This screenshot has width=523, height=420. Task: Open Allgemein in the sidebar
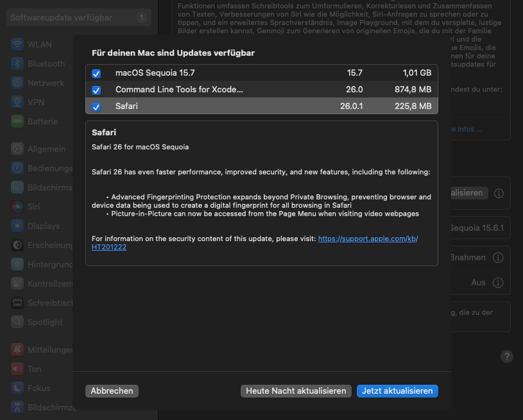[x=46, y=149]
